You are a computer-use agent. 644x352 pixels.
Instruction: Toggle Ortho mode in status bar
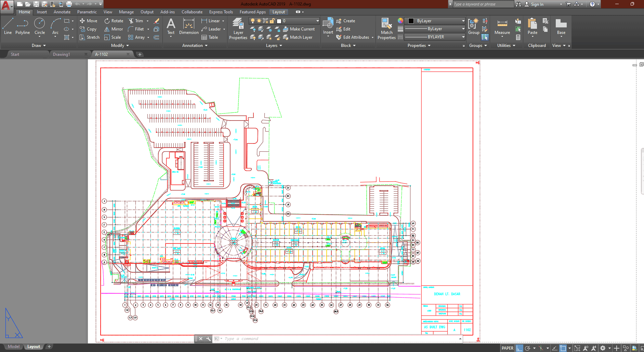(520, 348)
